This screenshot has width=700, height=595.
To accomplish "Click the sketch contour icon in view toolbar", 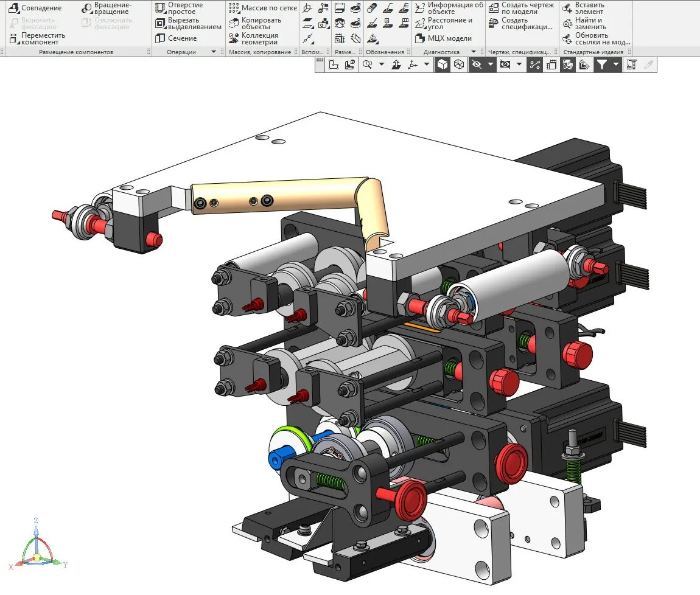I will 334,65.
